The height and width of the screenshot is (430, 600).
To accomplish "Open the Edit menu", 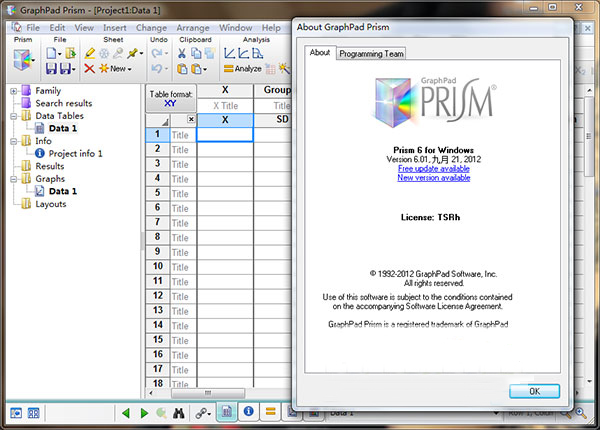I will click(57, 28).
